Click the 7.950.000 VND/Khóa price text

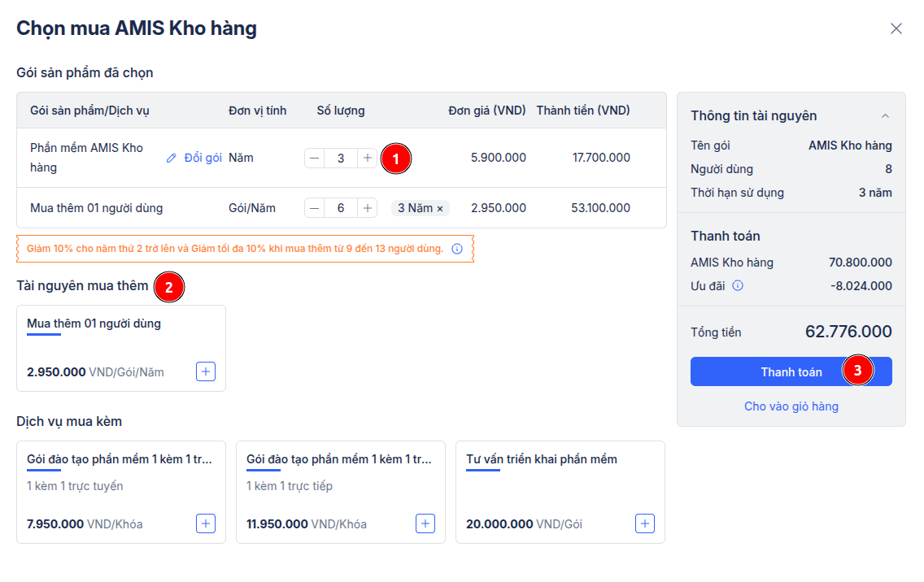tap(85, 524)
